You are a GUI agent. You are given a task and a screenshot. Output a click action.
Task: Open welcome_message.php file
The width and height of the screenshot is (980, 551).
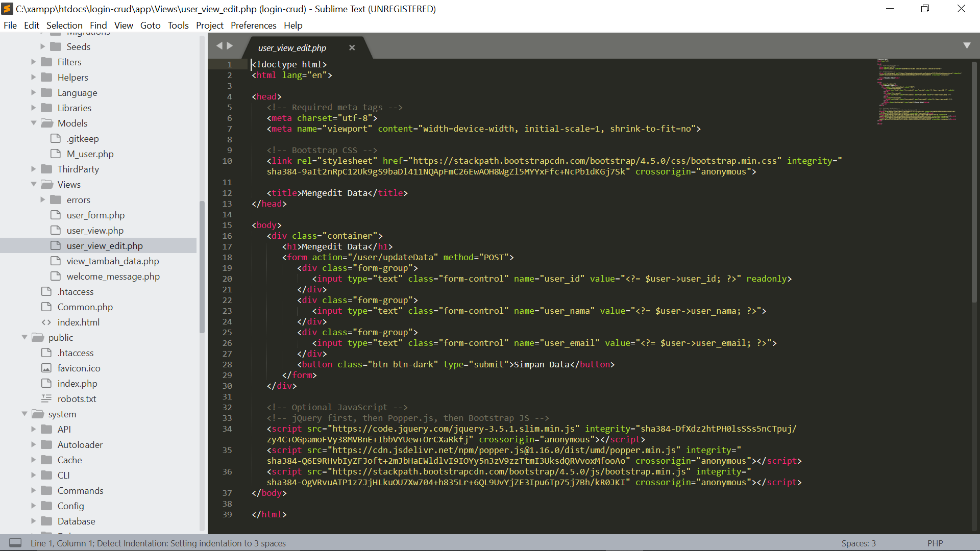pos(113,276)
